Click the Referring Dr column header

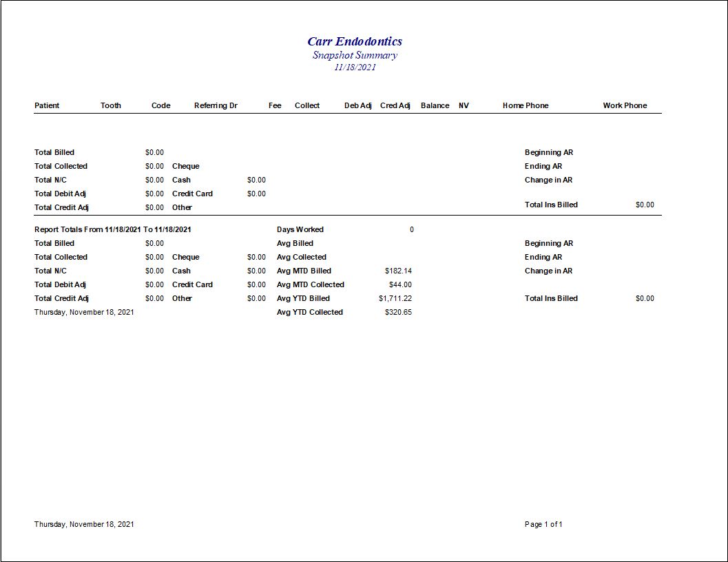click(x=216, y=105)
